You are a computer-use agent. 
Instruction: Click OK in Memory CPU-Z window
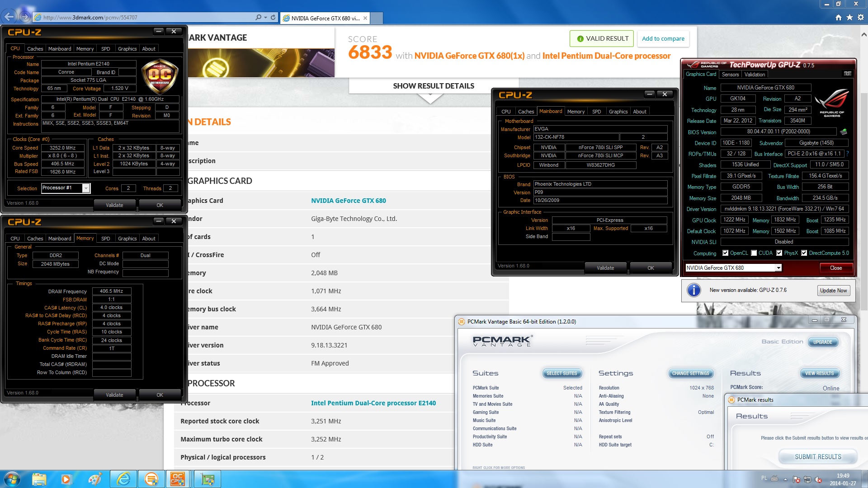coord(160,395)
